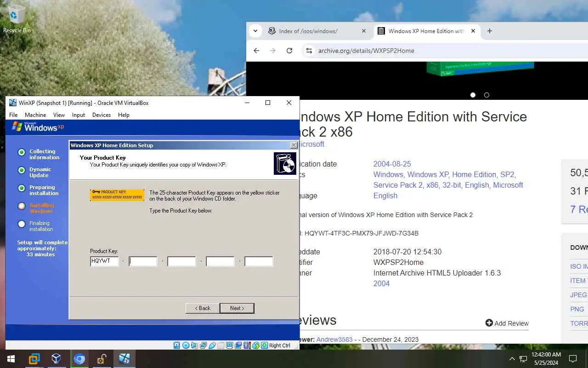Open reviewer Andrew3583 profile link

(x=334, y=339)
